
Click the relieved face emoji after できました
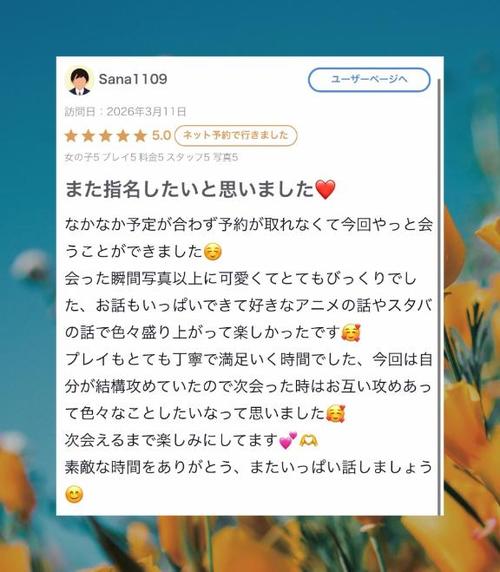pos(213,252)
